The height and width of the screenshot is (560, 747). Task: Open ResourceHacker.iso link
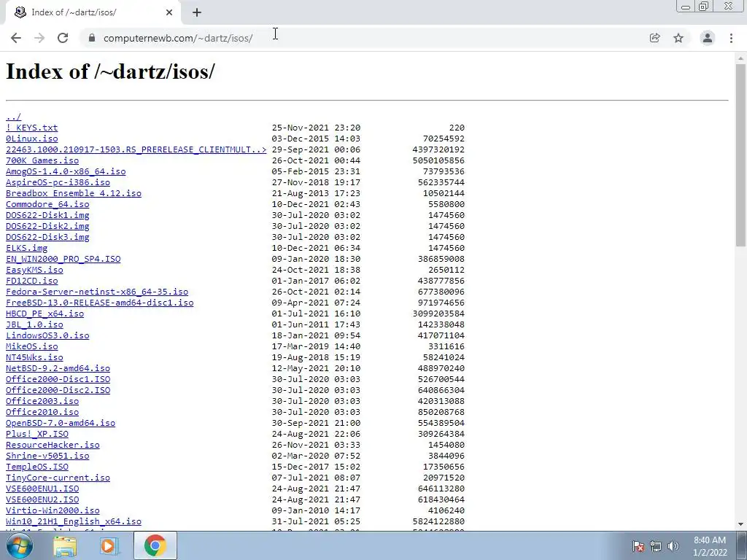click(53, 446)
